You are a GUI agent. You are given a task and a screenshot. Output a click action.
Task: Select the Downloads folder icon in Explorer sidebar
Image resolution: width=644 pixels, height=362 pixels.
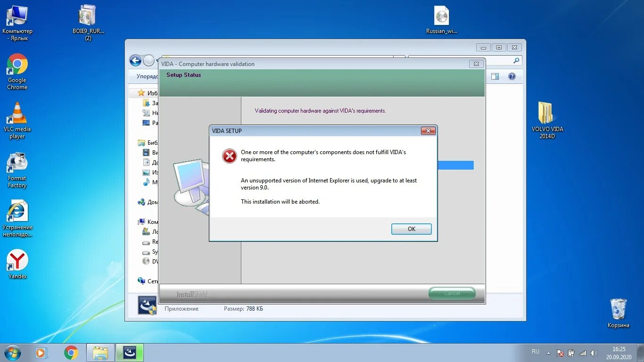(x=146, y=103)
